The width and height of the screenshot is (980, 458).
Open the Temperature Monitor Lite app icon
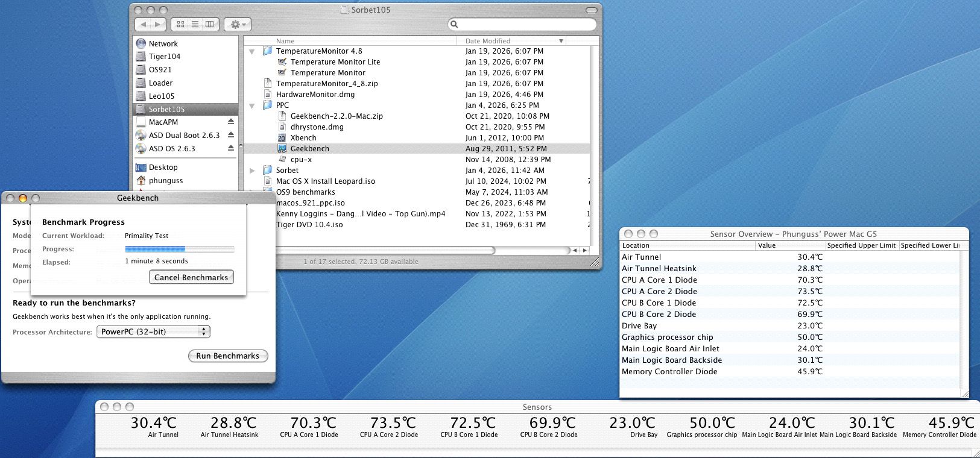(282, 62)
